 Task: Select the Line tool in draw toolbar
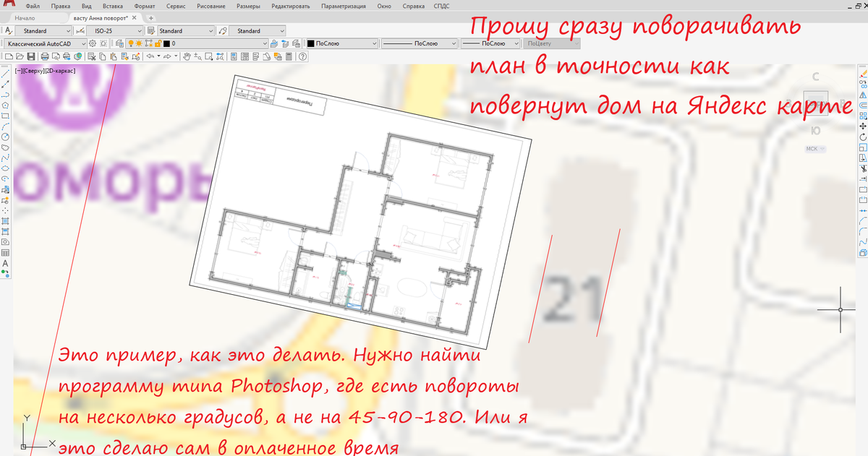5,74
